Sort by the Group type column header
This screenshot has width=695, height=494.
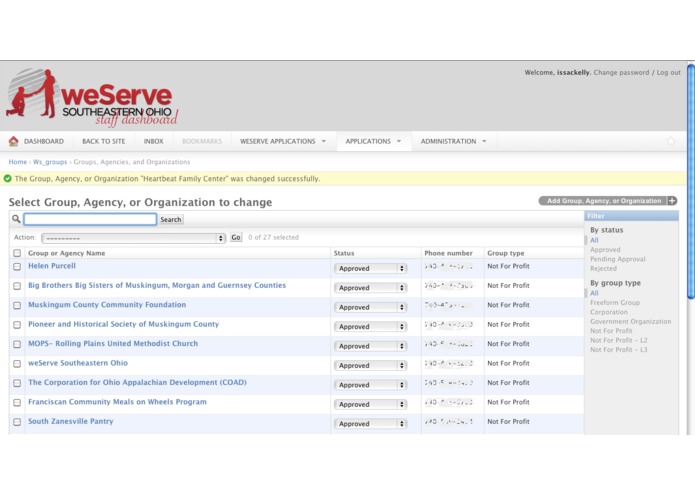point(506,253)
